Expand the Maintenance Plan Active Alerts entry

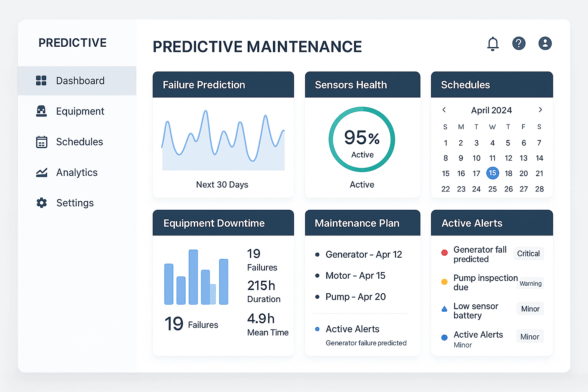click(352, 329)
